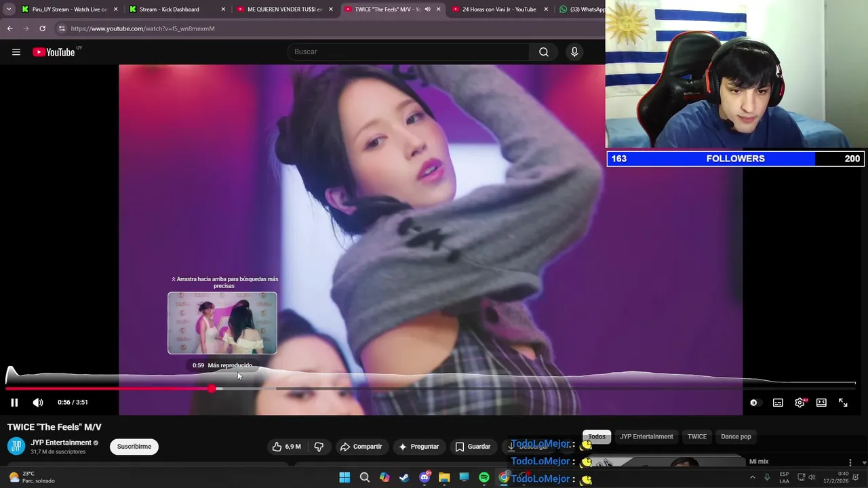
Task: Select the TWICE filter chip
Action: (x=697, y=436)
